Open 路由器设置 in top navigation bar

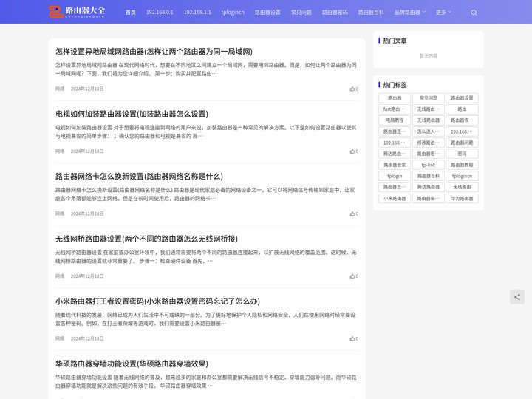point(267,13)
